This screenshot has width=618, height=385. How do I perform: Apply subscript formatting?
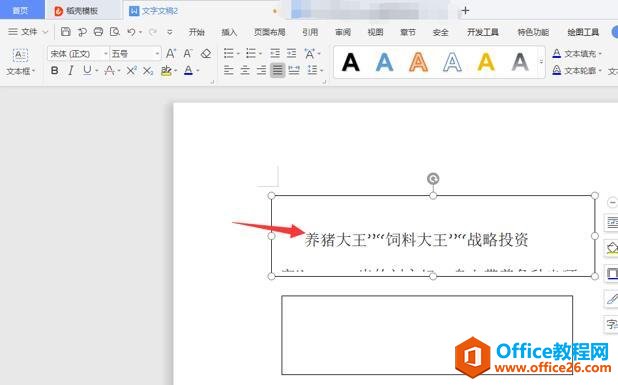click(x=148, y=71)
